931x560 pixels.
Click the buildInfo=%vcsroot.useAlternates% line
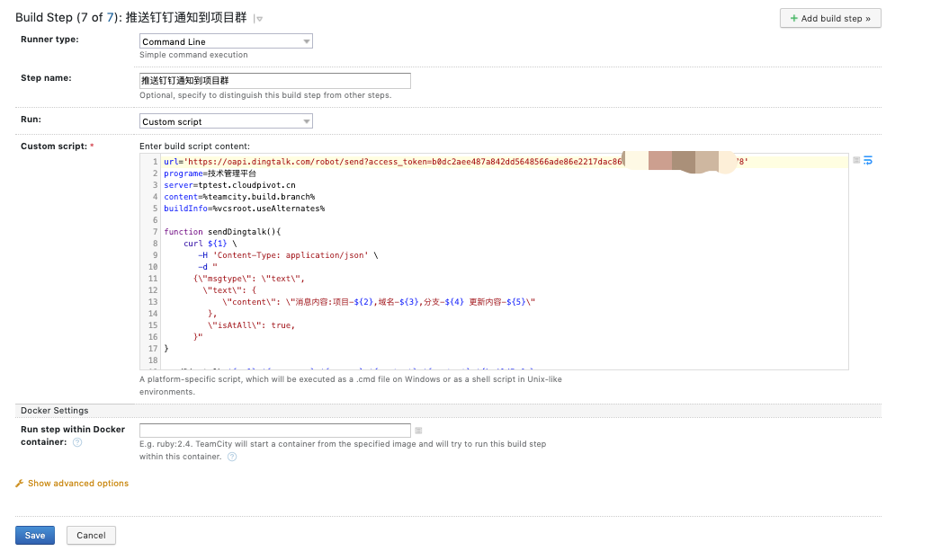point(245,209)
